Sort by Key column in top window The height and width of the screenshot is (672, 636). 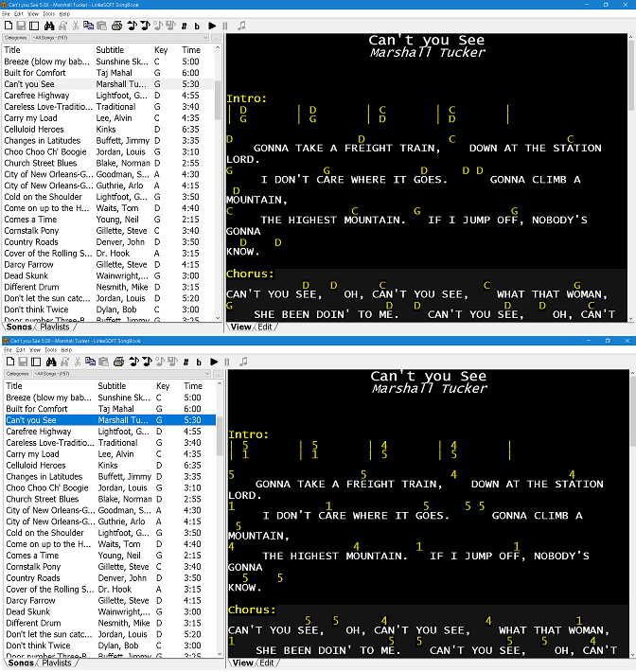pyautogui.click(x=166, y=50)
